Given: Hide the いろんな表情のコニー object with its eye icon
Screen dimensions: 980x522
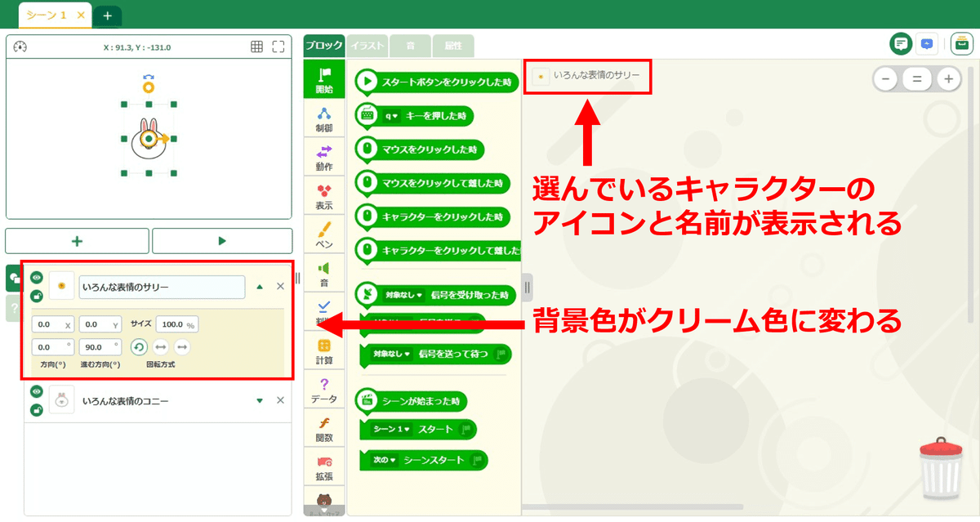Looking at the screenshot, I should tap(37, 391).
